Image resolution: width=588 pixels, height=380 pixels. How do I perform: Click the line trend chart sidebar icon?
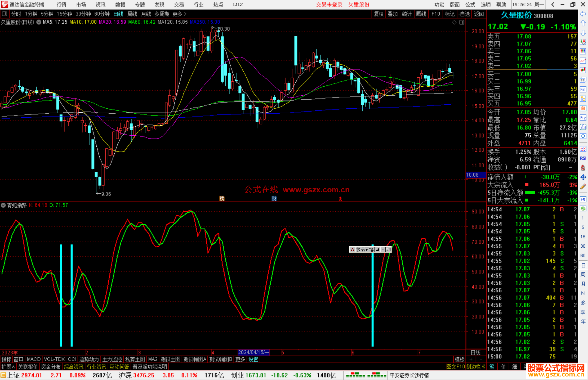tap(583, 61)
